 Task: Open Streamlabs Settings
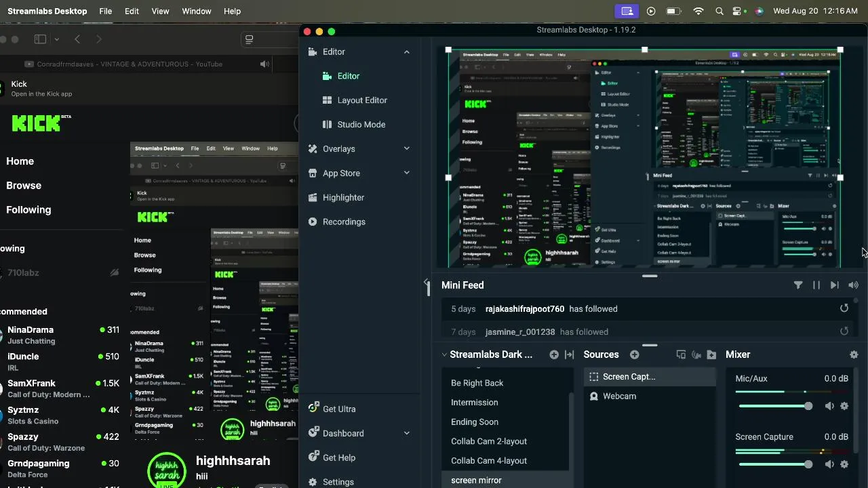338,482
